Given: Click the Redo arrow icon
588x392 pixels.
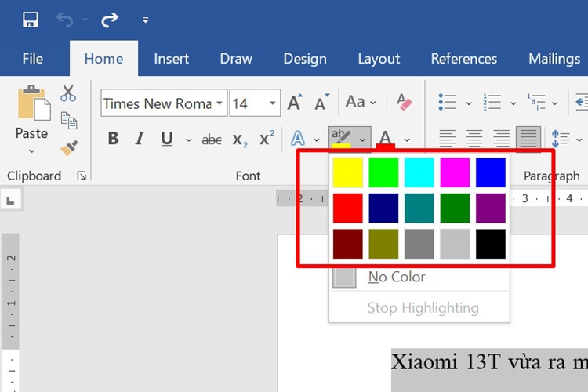Looking at the screenshot, I should (x=110, y=20).
